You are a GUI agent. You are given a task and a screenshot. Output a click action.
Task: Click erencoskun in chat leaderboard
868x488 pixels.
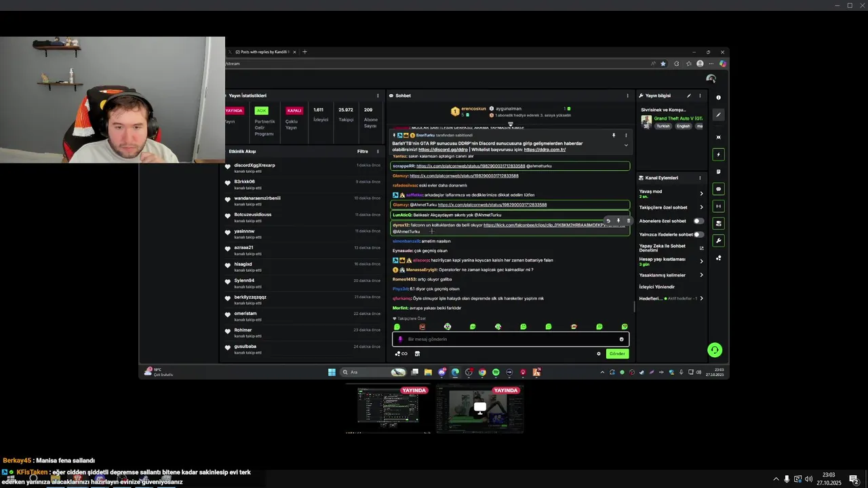pos(473,108)
